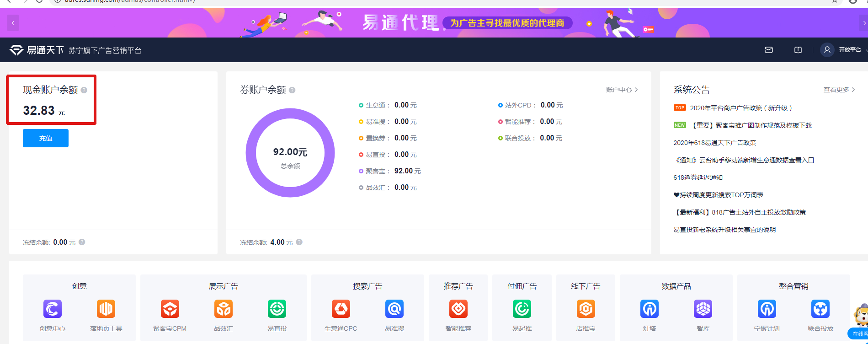Open 易直投 icon
Image resolution: width=868 pixels, height=344 pixels.
point(277,309)
